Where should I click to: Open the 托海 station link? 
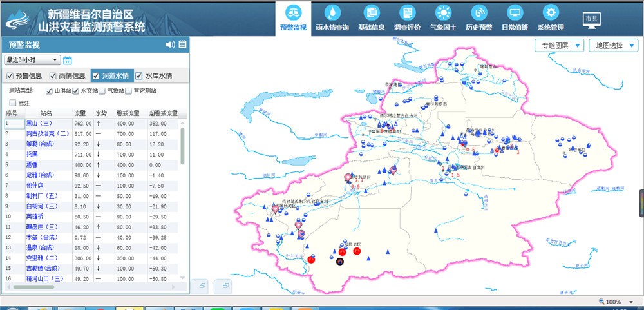coord(32,154)
